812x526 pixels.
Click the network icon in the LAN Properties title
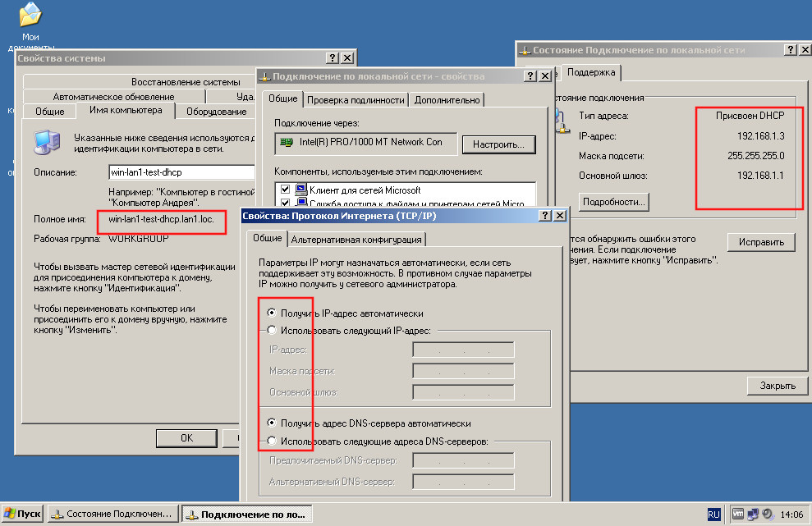(264, 76)
